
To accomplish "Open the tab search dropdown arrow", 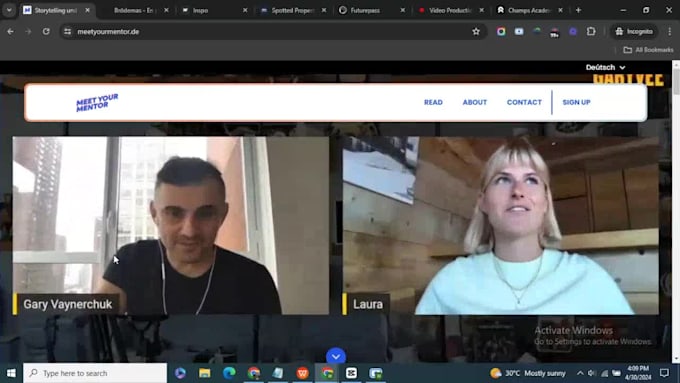I will coord(9,10).
